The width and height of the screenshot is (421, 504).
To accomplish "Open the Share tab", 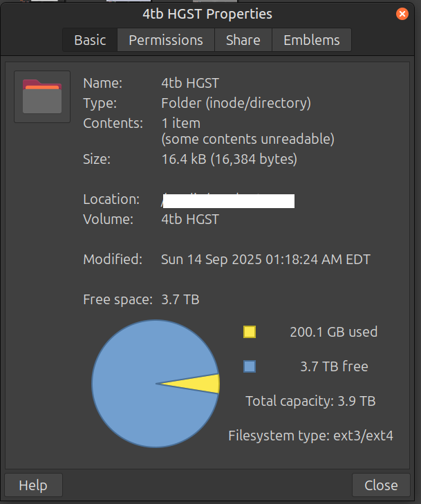I will click(243, 40).
